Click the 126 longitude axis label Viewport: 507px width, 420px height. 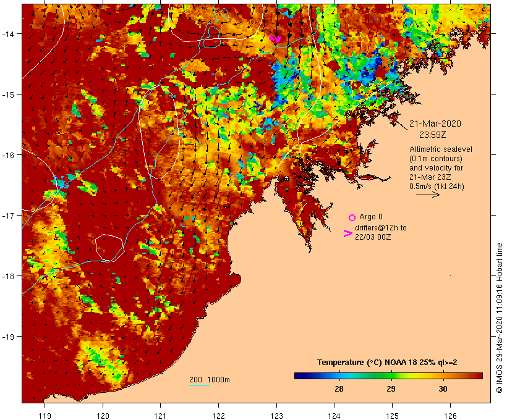pyautogui.click(x=450, y=416)
